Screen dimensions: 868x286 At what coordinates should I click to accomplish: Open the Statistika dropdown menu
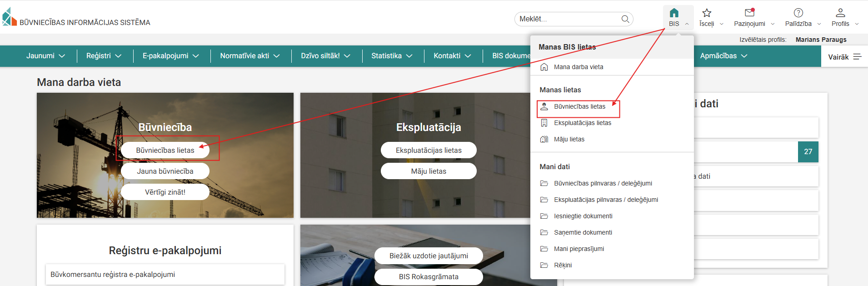pos(392,56)
